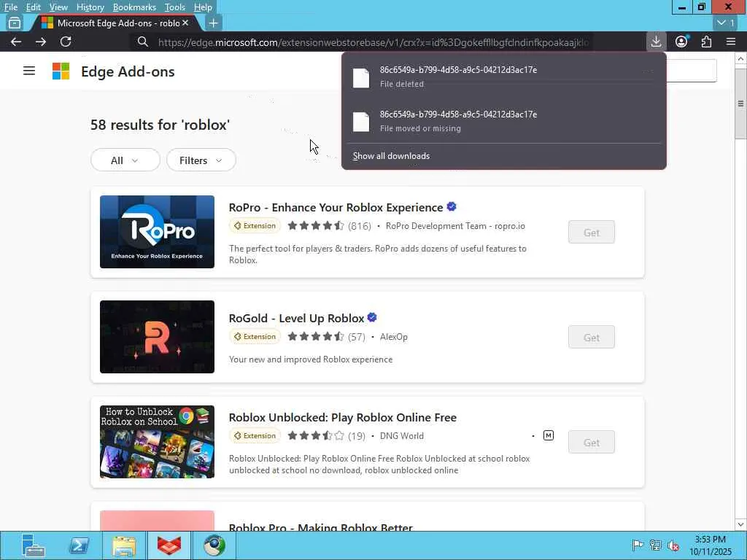
Task: Select the download marked File moved or missing
Action: tap(504, 121)
